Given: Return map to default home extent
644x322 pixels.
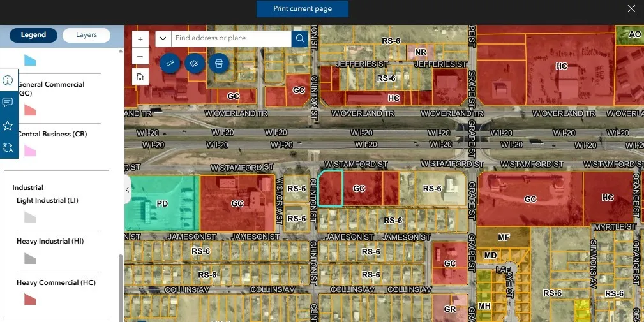Looking at the screenshot, I should pyautogui.click(x=140, y=77).
